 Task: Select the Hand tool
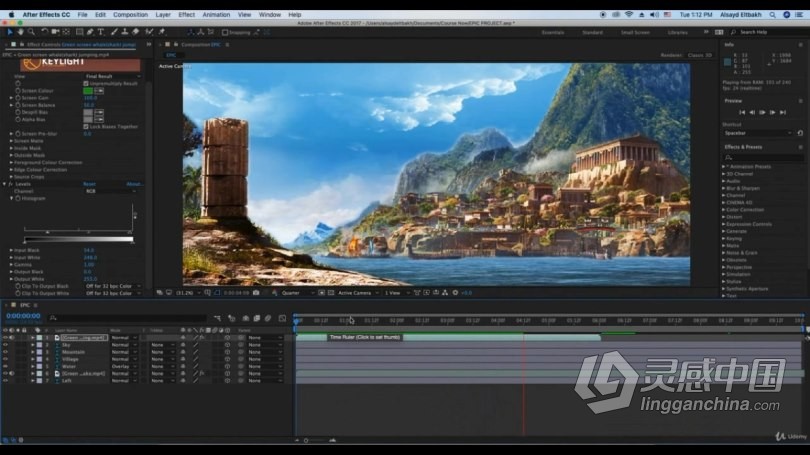pyautogui.click(x=21, y=32)
